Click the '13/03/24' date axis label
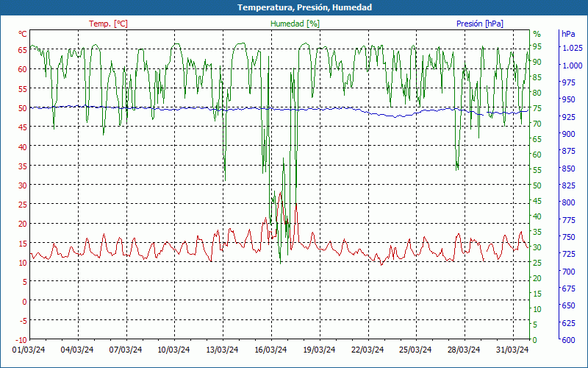This screenshot has width=588, height=368. (x=222, y=350)
